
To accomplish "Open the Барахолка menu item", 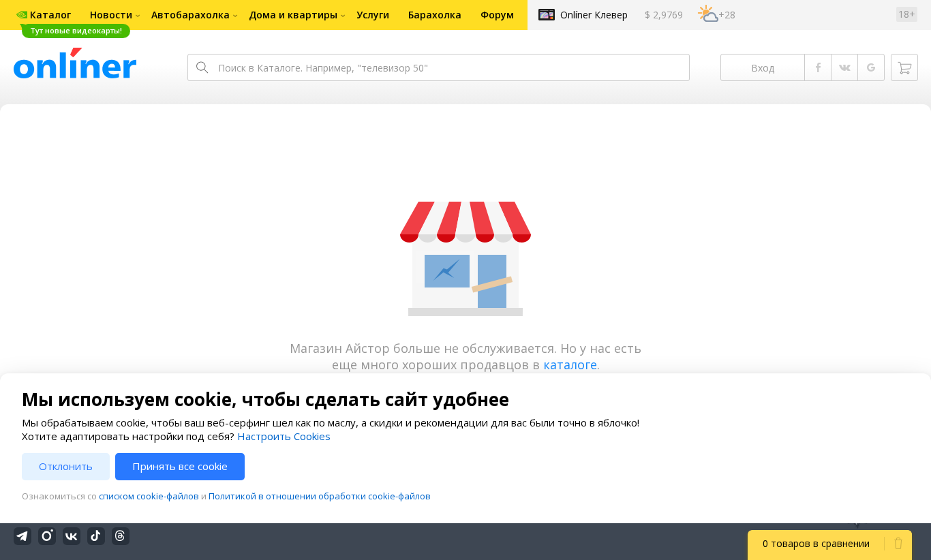I will click(435, 15).
